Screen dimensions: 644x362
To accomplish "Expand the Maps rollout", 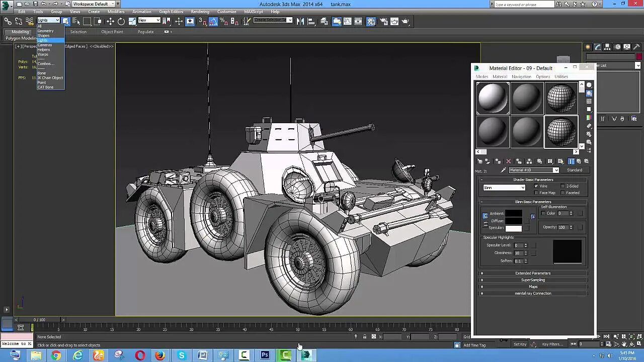I will [533, 287].
